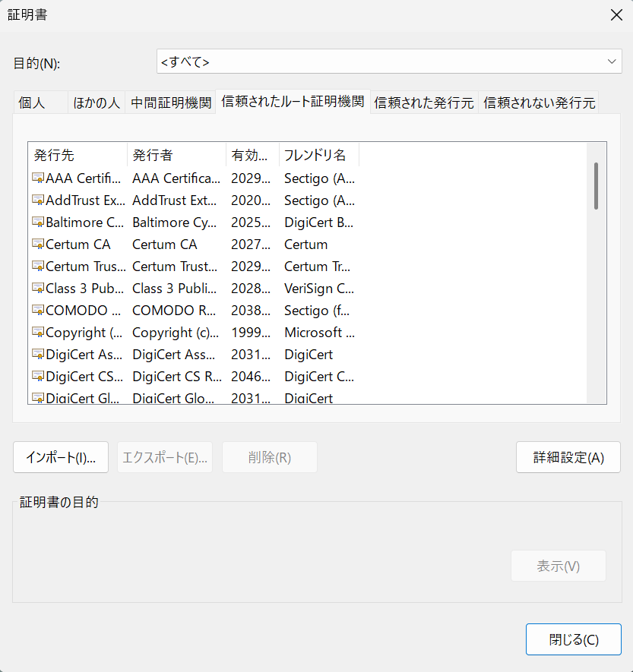Click friendly name 'Microsoft ...' cell

coord(319,333)
